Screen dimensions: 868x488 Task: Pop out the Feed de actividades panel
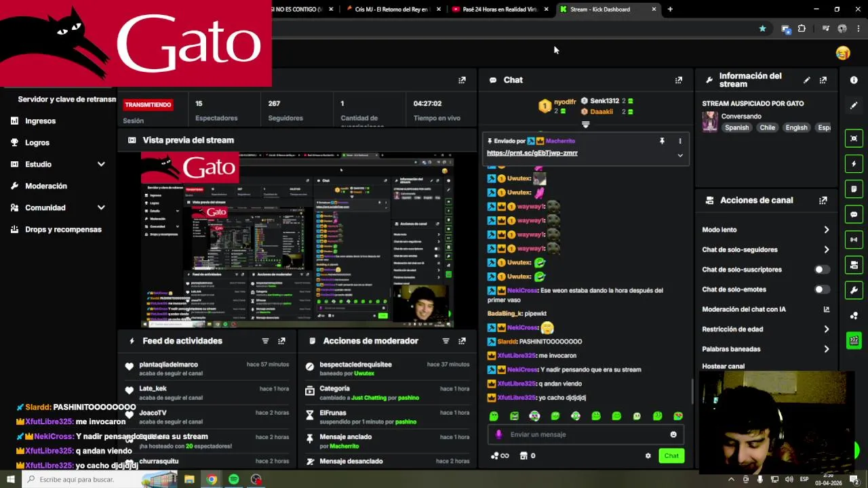point(281,341)
